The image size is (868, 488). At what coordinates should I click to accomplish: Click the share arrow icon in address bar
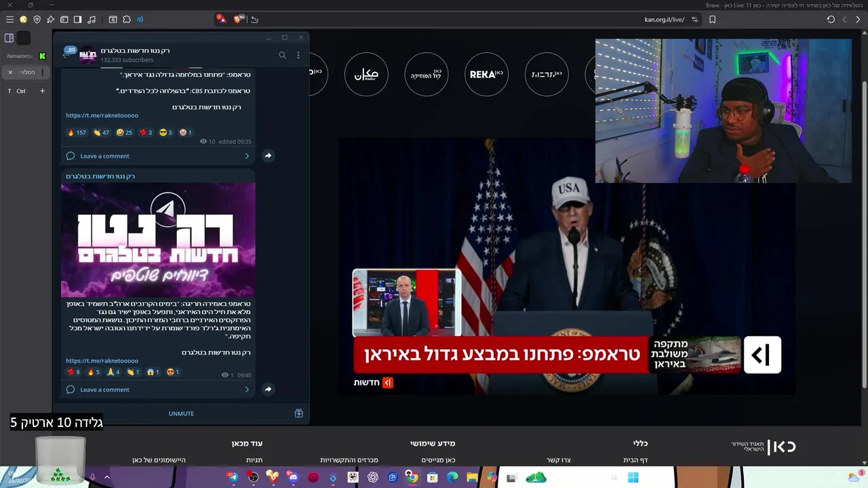(x=254, y=20)
